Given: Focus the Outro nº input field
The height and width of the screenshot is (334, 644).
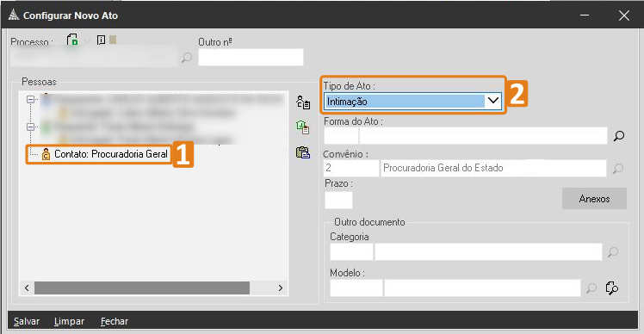Looking at the screenshot, I should coord(251,57).
